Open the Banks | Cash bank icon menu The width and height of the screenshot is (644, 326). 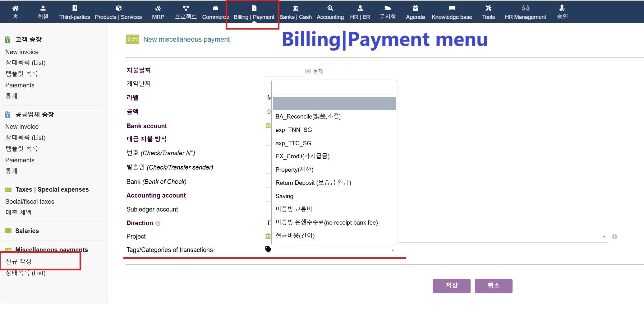coord(295,8)
